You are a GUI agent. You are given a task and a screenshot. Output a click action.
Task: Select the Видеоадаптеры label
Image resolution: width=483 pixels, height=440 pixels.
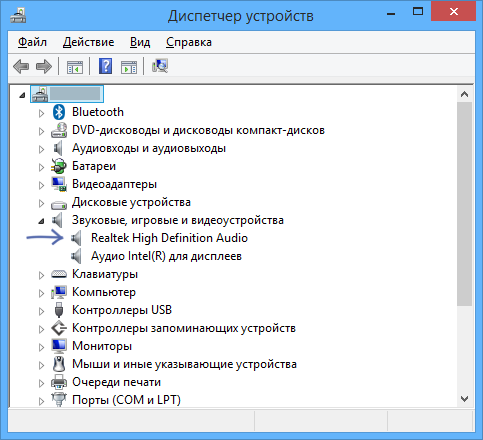pyautogui.click(x=114, y=184)
